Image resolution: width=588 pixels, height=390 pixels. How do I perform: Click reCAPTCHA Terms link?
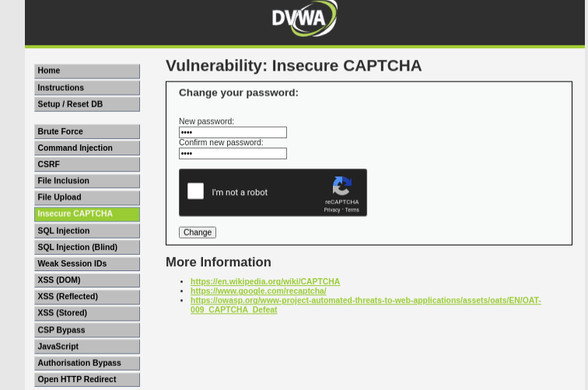pos(352,210)
